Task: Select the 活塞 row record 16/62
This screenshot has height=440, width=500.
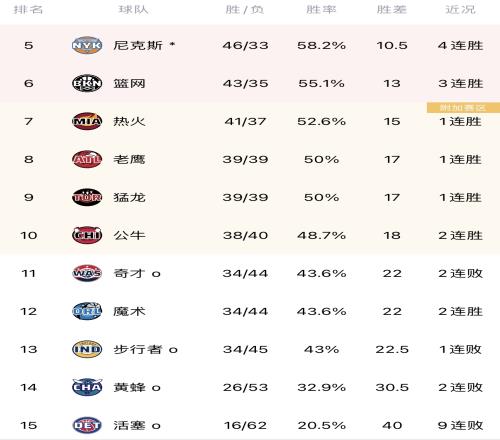Action: (x=245, y=425)
